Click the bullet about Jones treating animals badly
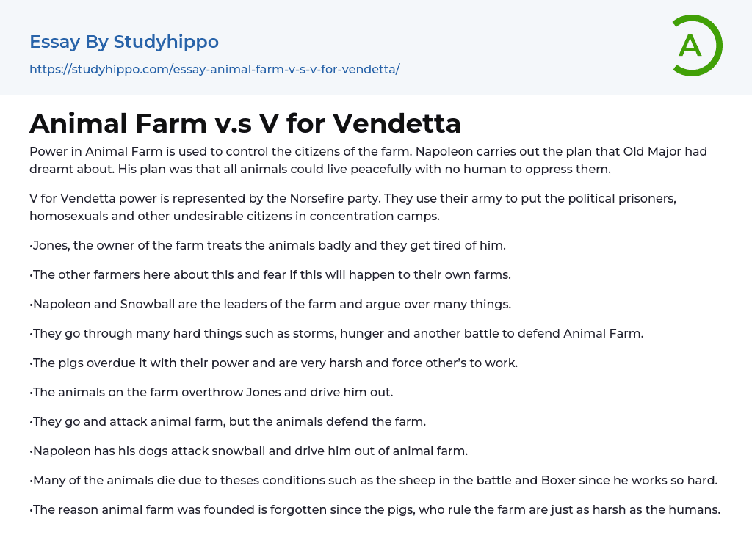This screenshot has width=752, height=560. tap(268, 245)
